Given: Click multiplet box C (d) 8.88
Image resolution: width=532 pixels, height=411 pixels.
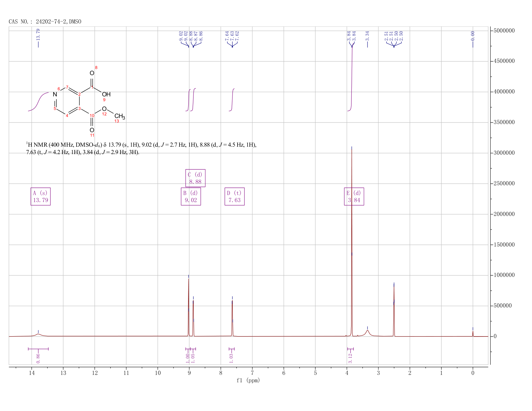Looking at the screenshot, I should coord(195,178).
